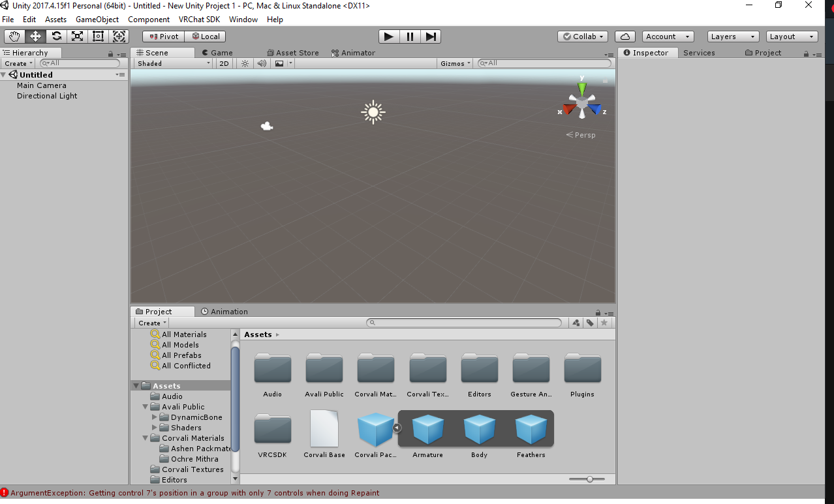Pause the game preview

click(410, 37)
